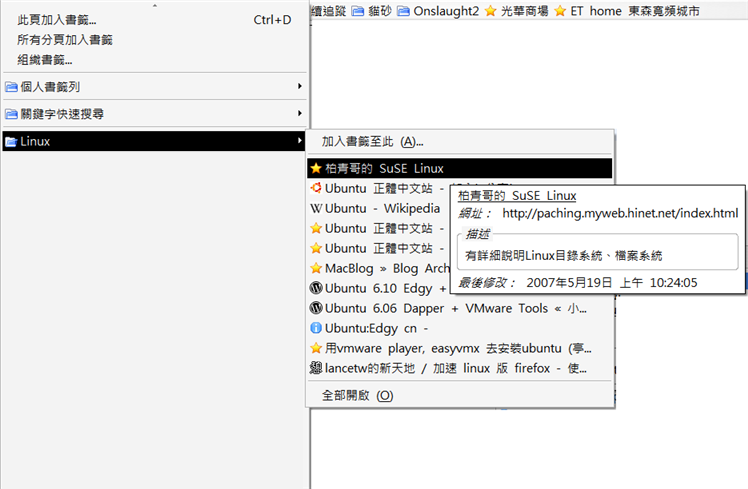748x489 pixels.
Task: Click the folder icon beside 關鍵字快速搜尋
Action: click(11, 114)
